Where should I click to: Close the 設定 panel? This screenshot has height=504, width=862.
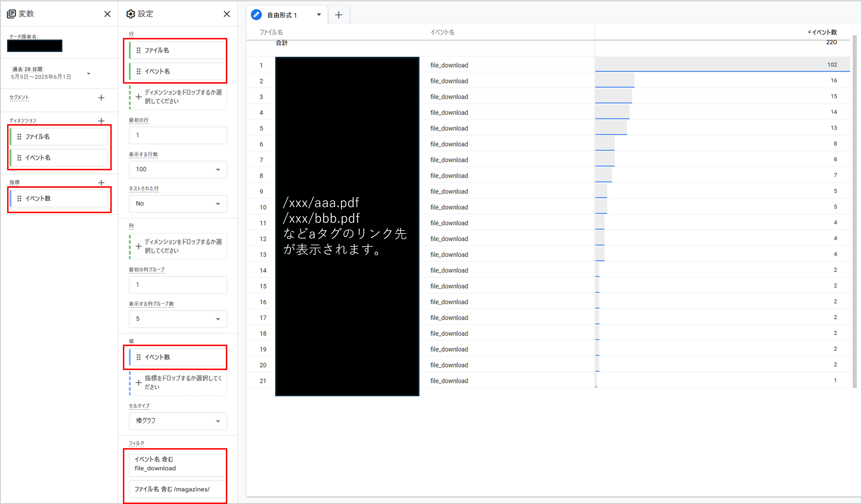coord(226,14)
